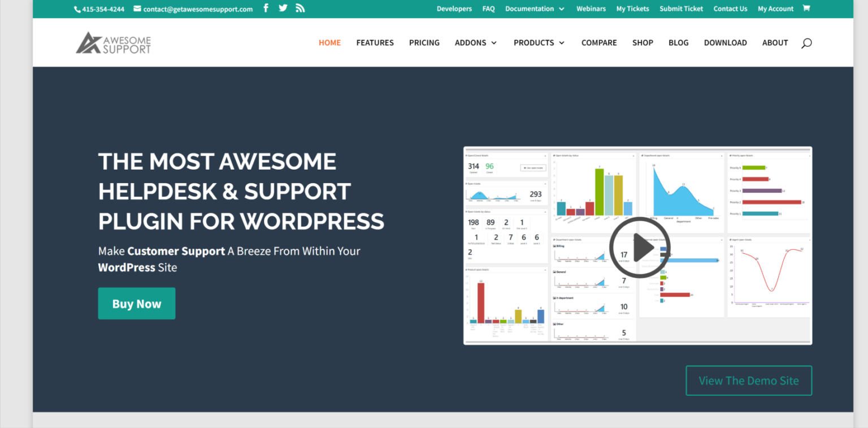This screenshot has height=428, width=868.
Task: Go to the My Tickets page
Action: point(632,8)
